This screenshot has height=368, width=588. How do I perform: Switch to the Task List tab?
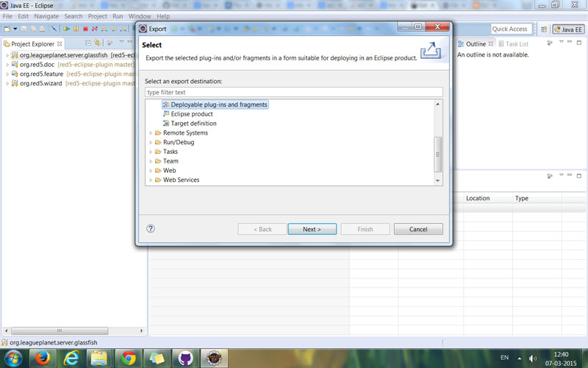click(x=517, y=44)
